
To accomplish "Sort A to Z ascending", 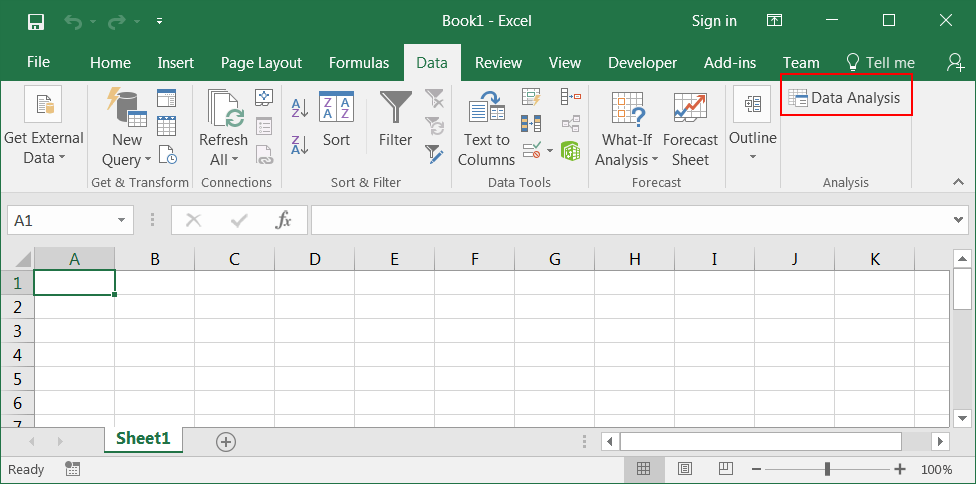I will [x=300, y=108].
